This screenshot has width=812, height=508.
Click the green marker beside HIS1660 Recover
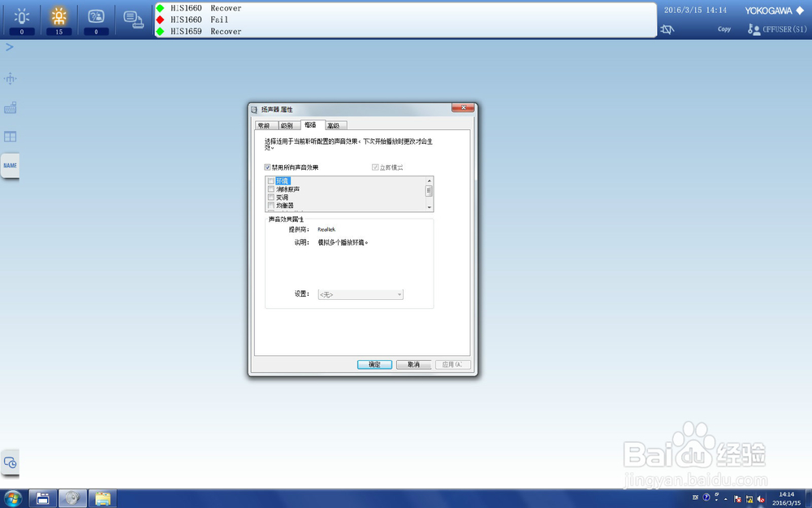pyautogui.click(x=161, y=8)
